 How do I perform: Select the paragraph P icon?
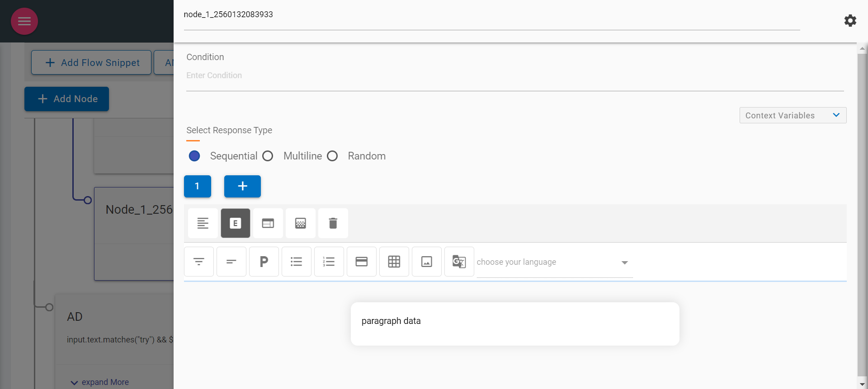click(264, 262)
